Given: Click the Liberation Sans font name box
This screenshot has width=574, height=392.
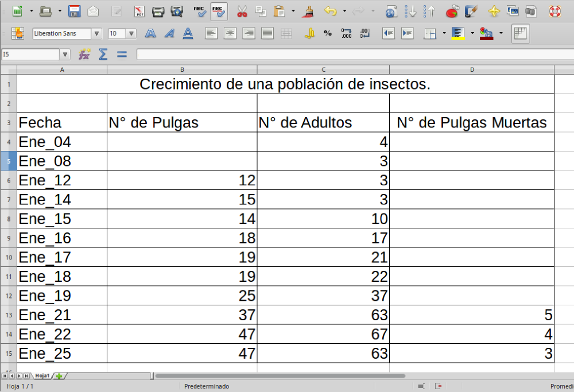Looking at the screenshot, I should [61, 33].
